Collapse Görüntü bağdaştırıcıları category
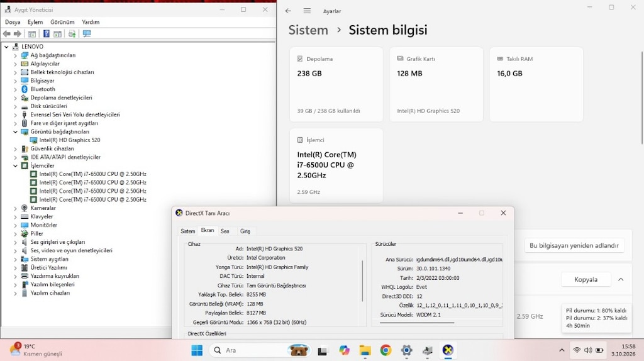This screenshot has height=361, width=644. coord(15,132)
